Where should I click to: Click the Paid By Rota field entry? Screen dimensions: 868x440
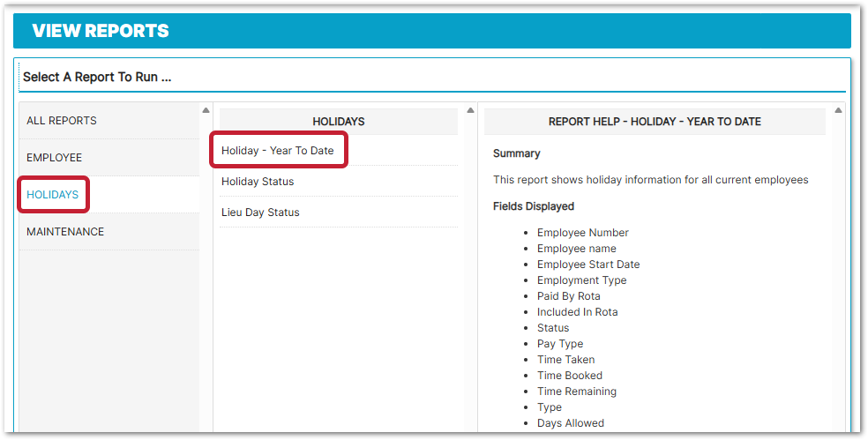[568, 296]
